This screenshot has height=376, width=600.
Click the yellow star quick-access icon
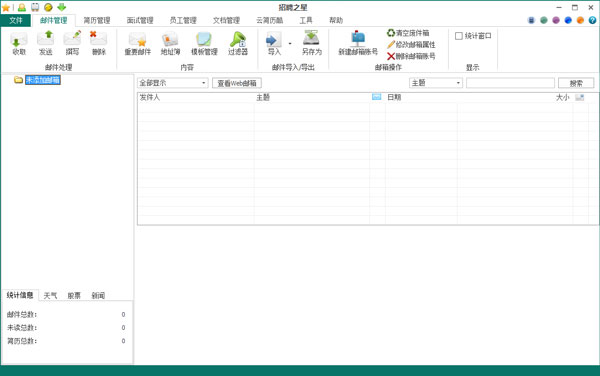6,7
